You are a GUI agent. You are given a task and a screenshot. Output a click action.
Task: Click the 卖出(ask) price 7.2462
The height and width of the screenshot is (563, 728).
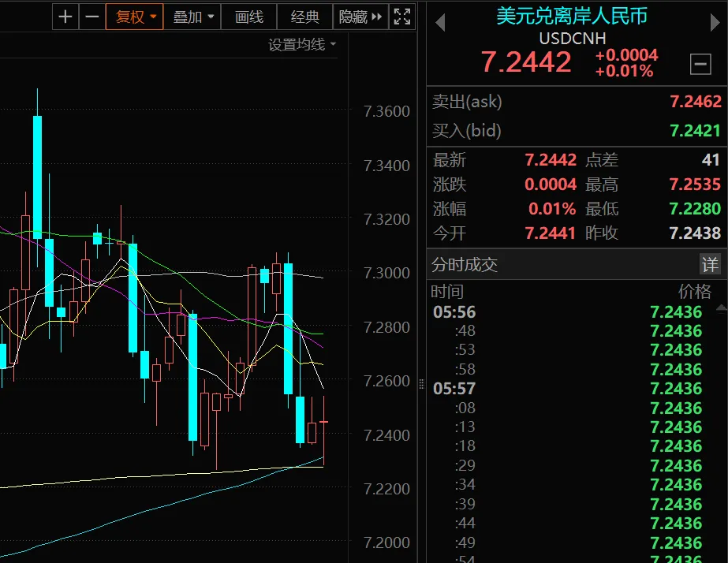695,101
